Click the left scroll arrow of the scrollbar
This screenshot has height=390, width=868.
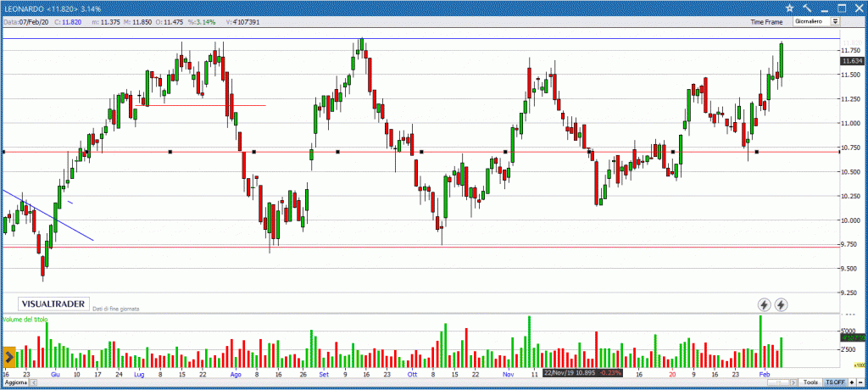pyautogui.click(x=33, y=383)
